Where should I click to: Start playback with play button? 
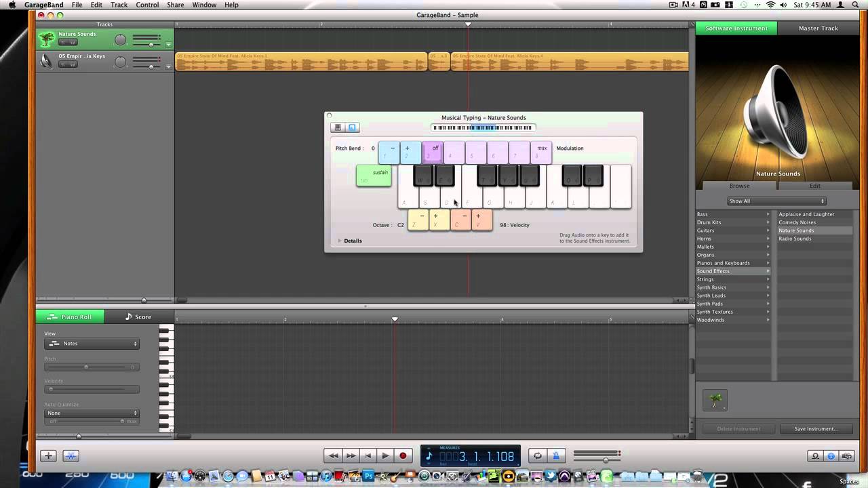pos(385,456)
